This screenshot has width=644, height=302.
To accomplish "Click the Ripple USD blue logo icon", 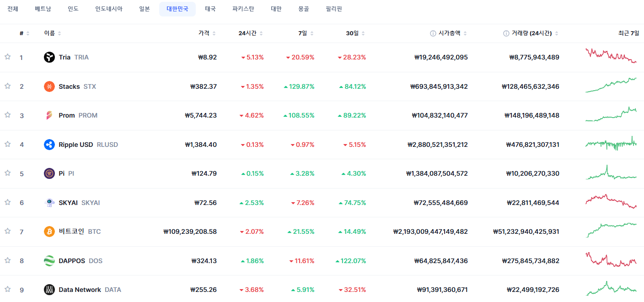I will [x=49, y=145].
